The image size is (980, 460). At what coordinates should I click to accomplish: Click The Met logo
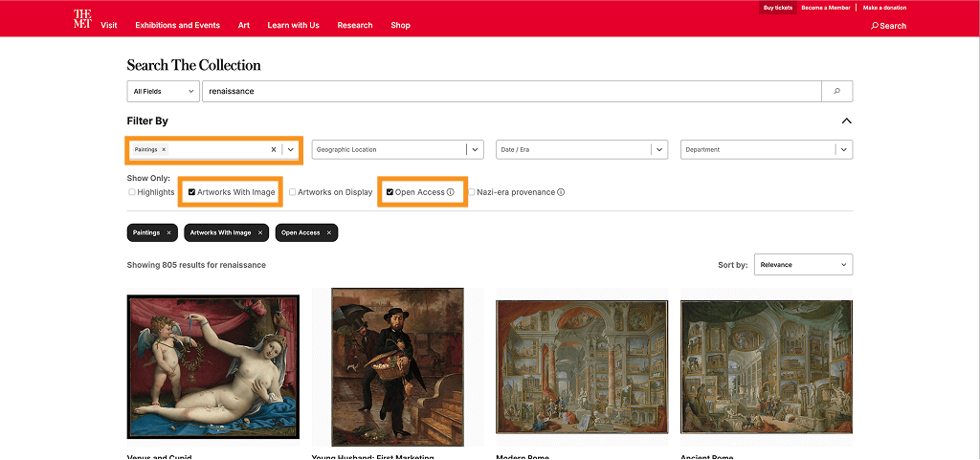point(82,19)
